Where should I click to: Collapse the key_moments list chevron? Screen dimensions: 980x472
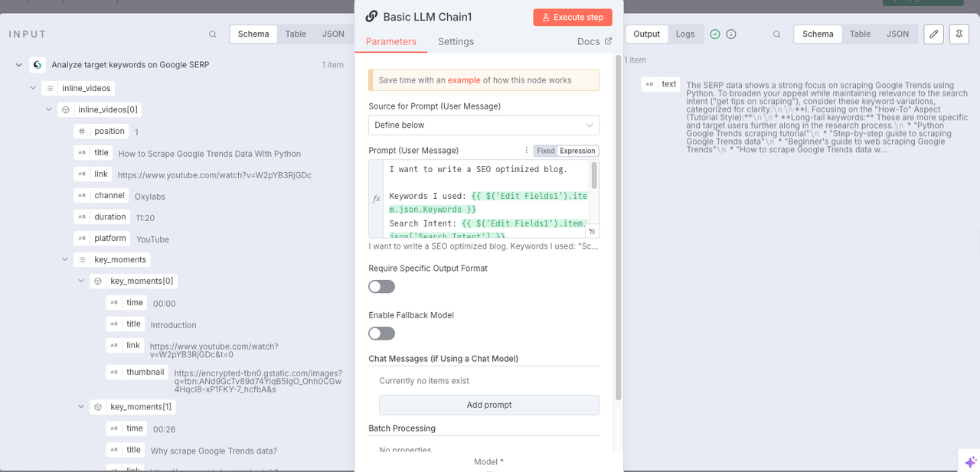[x=65, y=260]
